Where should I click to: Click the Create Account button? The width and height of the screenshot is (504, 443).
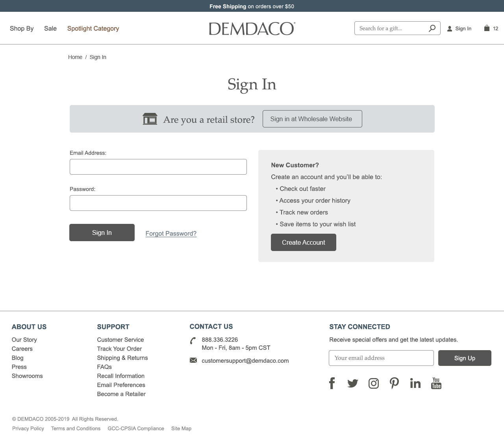click(x=304, y=242)
